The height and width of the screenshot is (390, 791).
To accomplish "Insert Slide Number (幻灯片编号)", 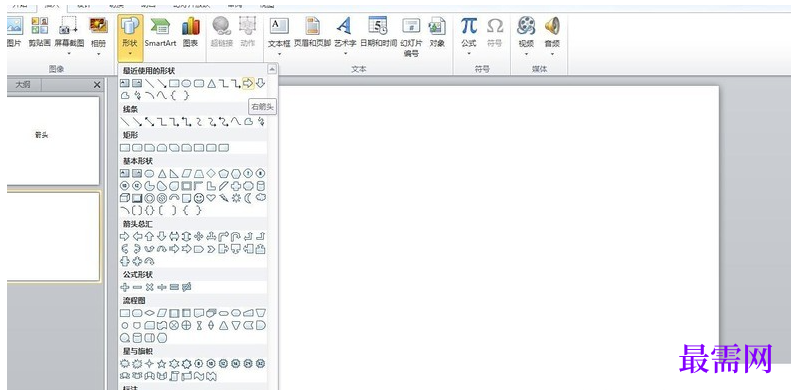I will click(411, 37).
